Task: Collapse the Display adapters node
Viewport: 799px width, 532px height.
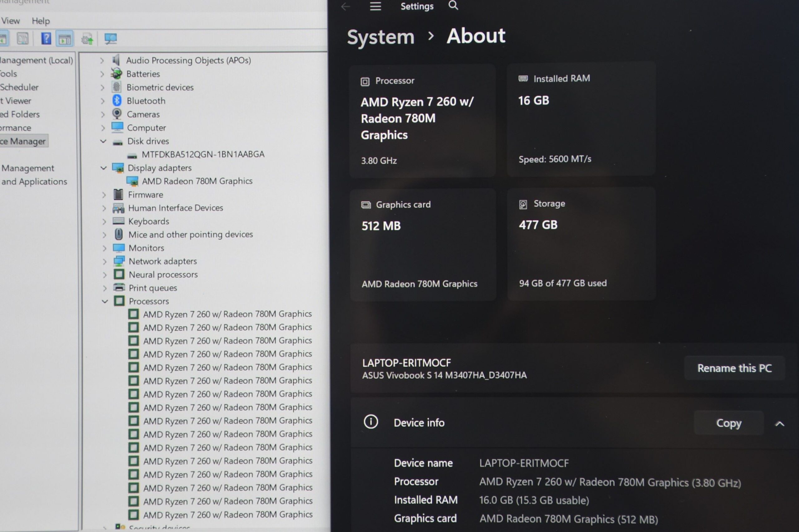Action: pyautogui.click(x=103, y=168)
